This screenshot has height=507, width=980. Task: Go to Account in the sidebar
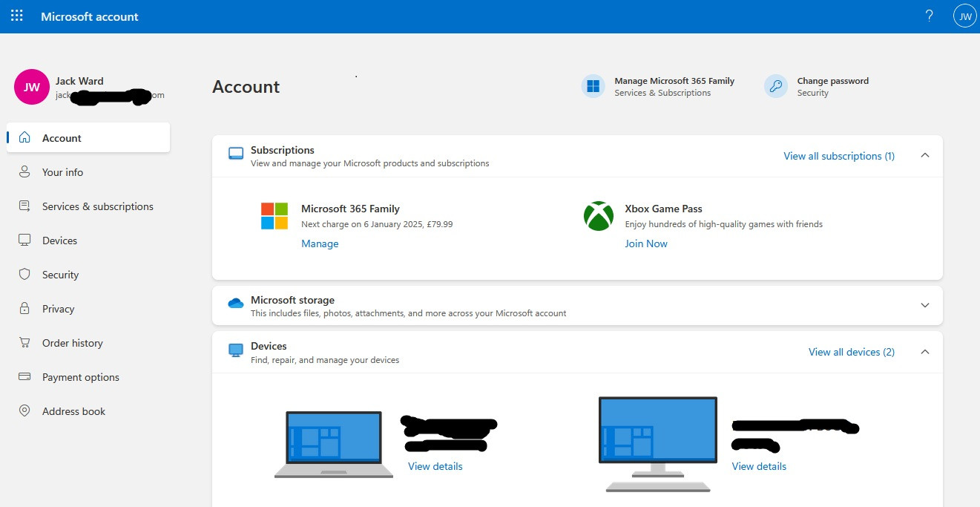tap(88, 137)
